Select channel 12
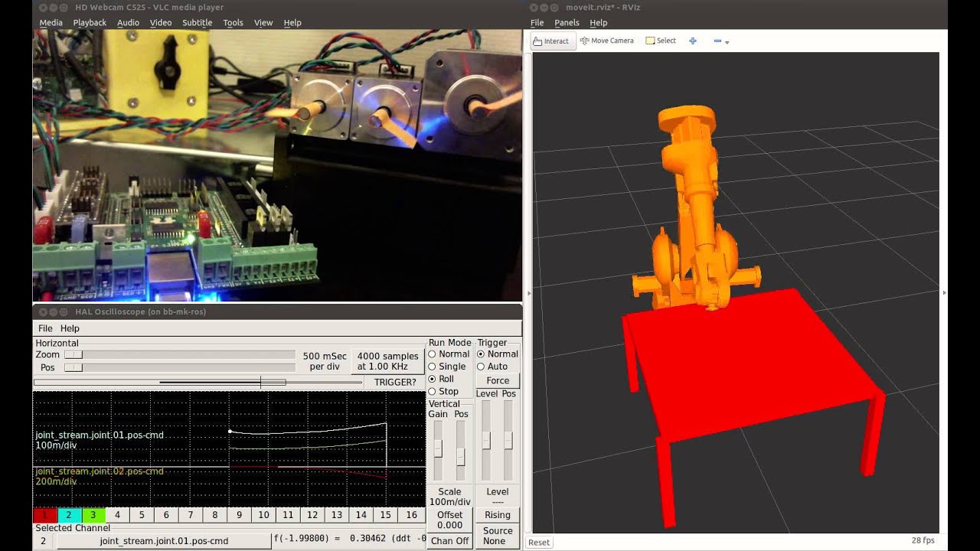The height and width of the screenshot is (551, 980). [x=312, y=516]
